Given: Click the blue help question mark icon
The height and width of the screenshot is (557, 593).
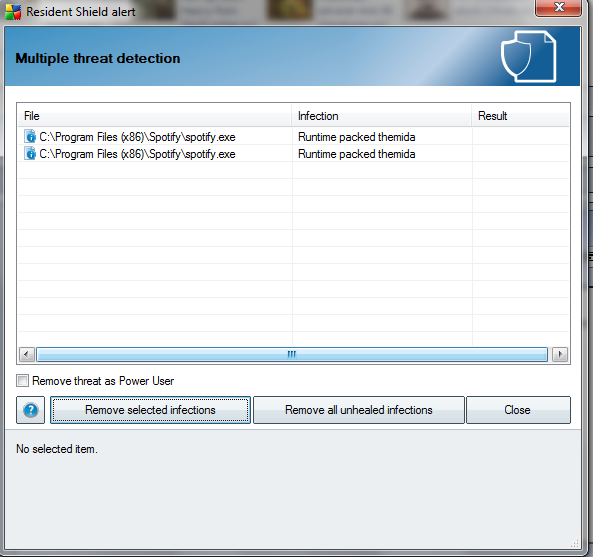Looking at the screenshot, I should (x=31, y=410).
